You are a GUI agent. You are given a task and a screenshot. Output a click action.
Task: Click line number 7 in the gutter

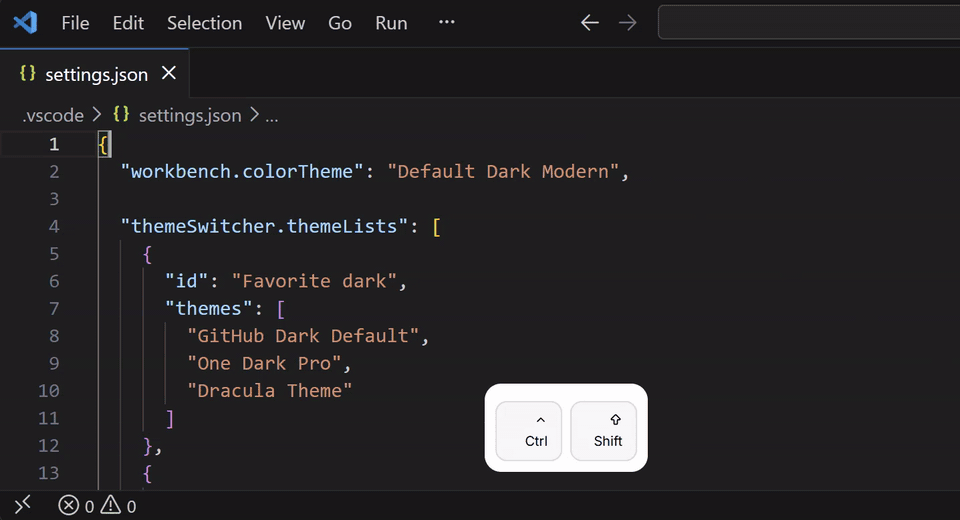tap(54, 308)
